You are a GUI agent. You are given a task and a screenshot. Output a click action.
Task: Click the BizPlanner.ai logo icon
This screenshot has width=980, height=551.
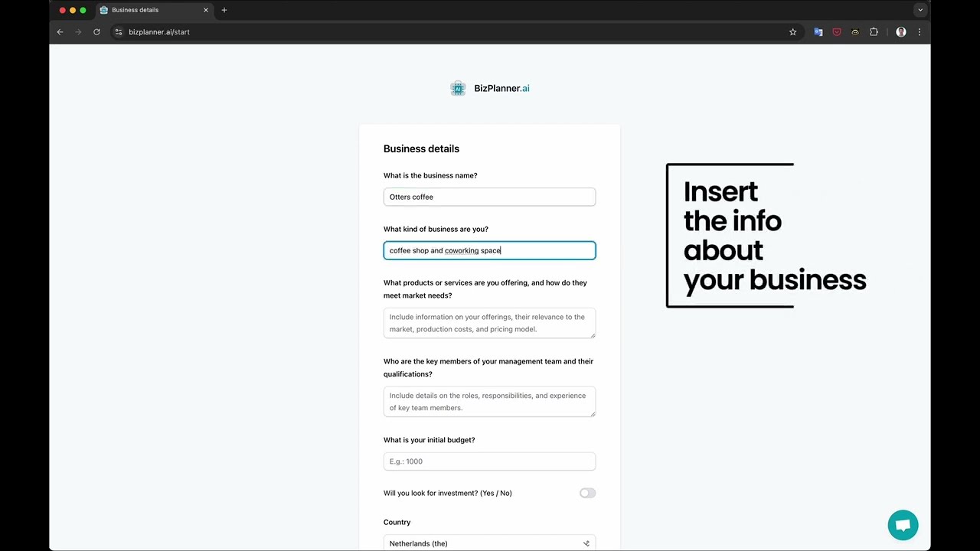[458, 88]
